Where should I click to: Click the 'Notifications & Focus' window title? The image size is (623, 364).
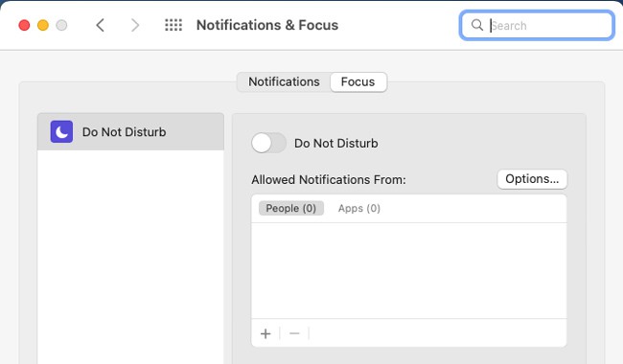(x=267, y=25)
